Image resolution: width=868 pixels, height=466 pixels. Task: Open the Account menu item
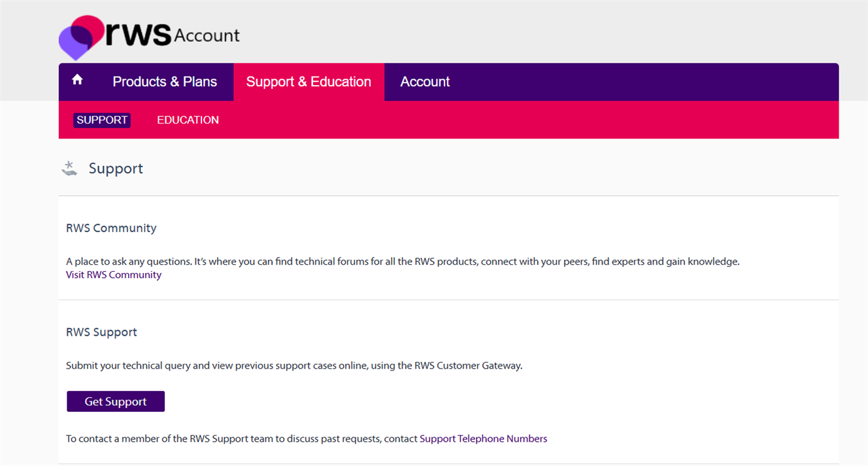(425, 82)
